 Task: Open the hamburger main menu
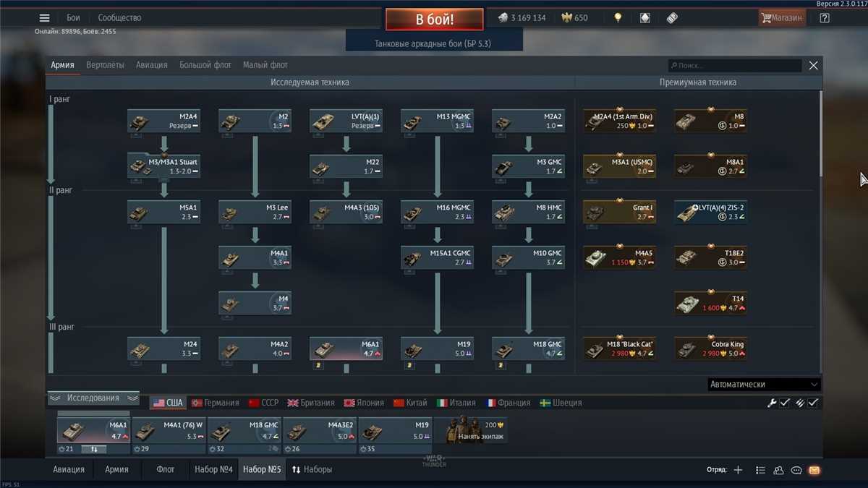point(45,18)
